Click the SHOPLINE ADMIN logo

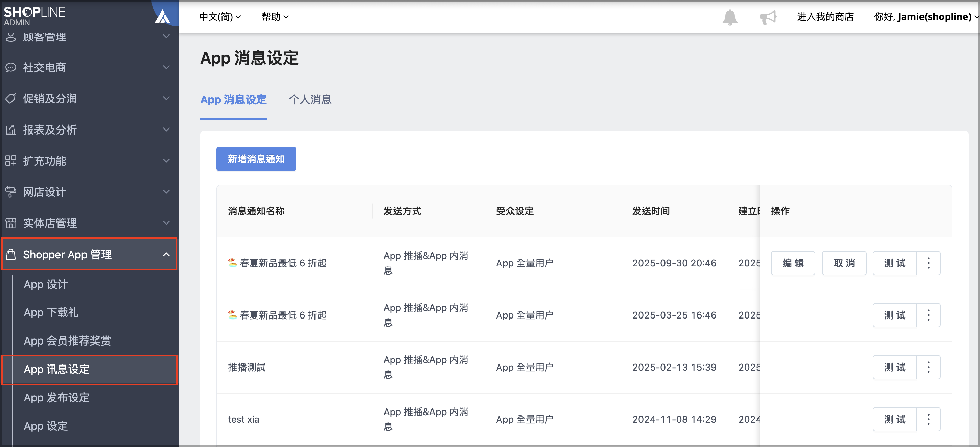pos(34,16)
